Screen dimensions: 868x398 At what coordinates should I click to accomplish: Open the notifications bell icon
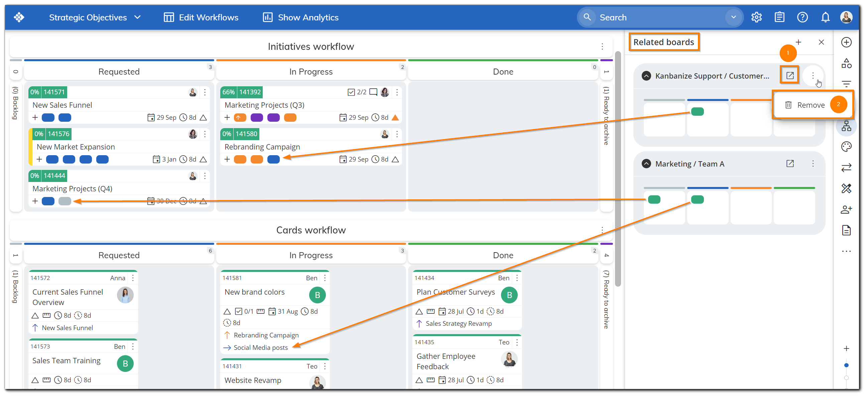(x=825, y=17)
